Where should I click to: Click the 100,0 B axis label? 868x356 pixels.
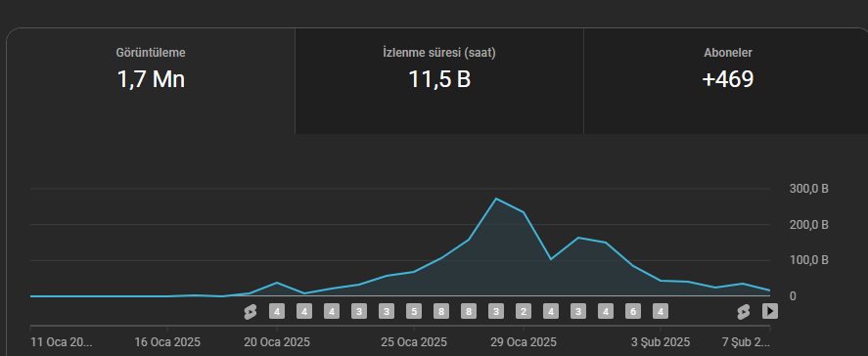point(808,260)
